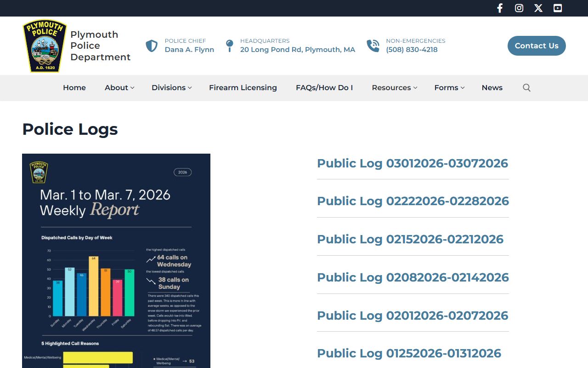The width and height of the screenshot is (588, 368).
Task: Open FAQs/How Do I page
Action: pyautogui.click(x=324, y=88)
